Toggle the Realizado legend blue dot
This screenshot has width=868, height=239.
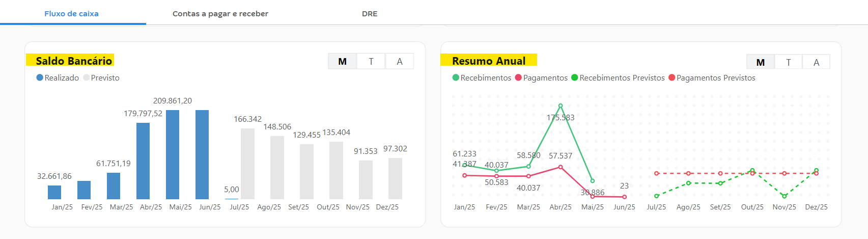pyautogui.click(x=40, y=78)
